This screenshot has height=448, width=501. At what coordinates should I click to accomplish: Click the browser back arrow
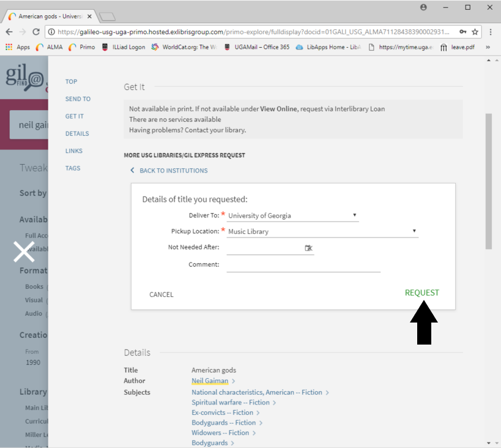9,32
